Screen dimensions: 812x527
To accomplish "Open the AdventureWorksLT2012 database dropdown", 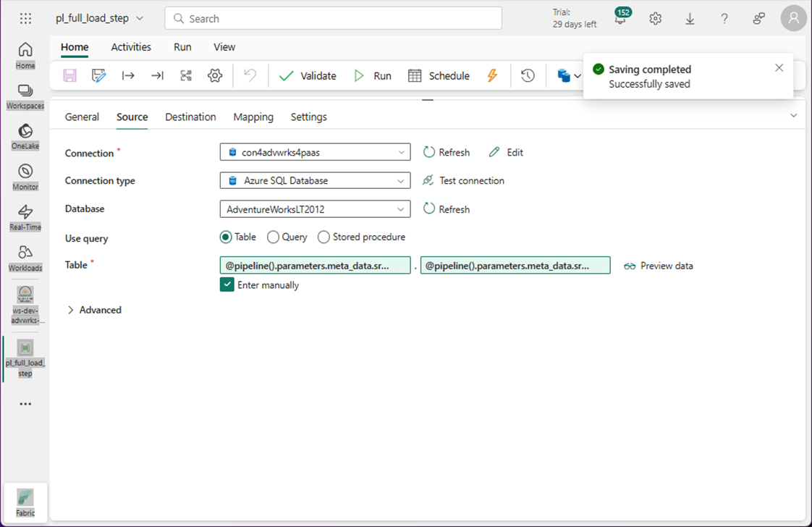I will [315, 209].
